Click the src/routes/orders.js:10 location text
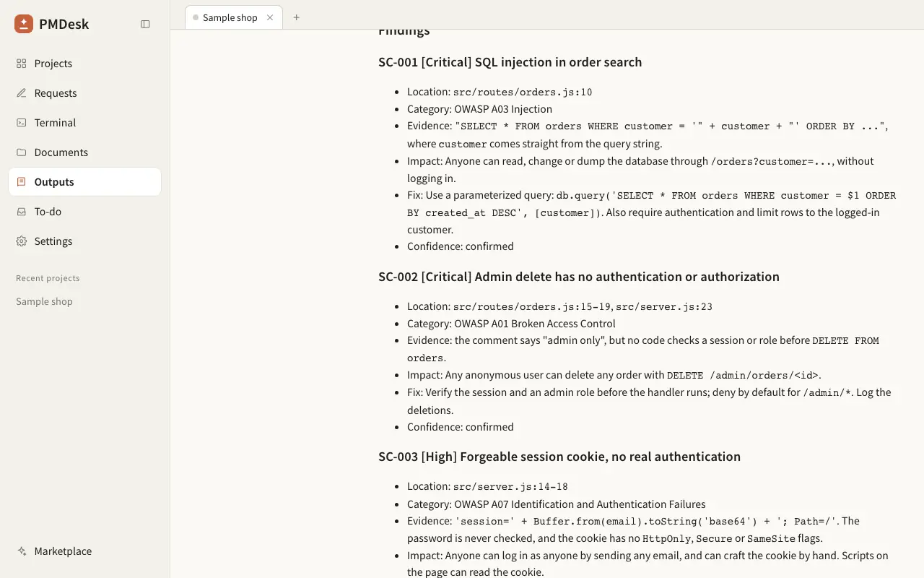924x578 pixels. point(523,92)
